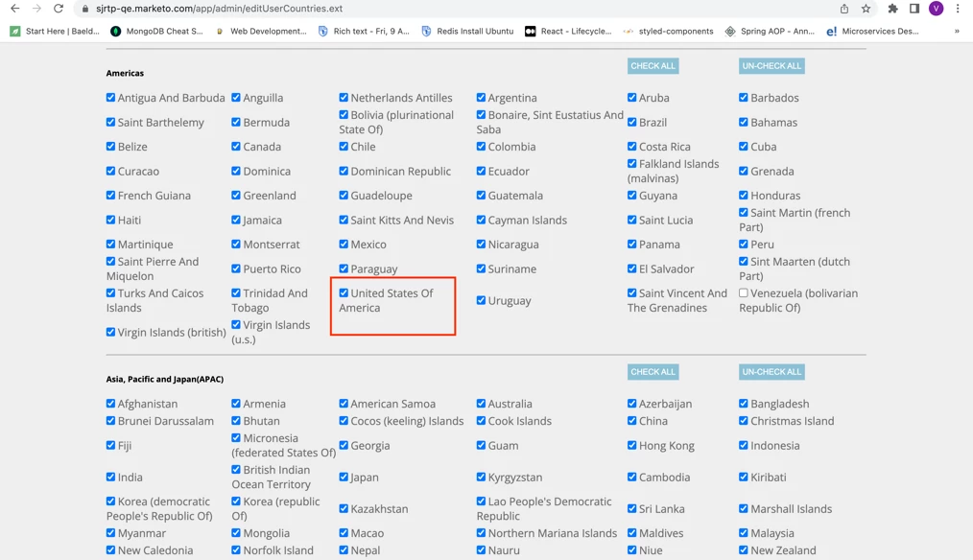Screen dimensions: 973x560
Task: Uncheck the Antigua And Barbuda checkbox
Action: point(110,98)
